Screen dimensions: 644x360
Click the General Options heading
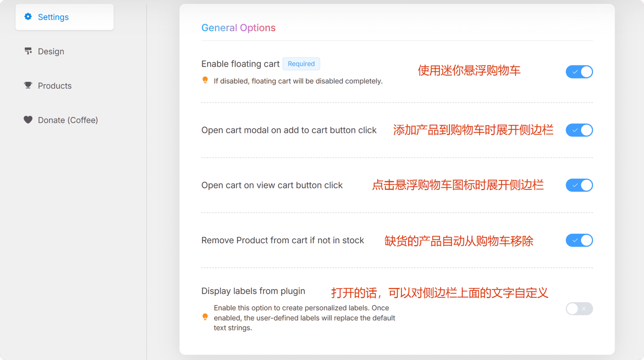point(238,28)
